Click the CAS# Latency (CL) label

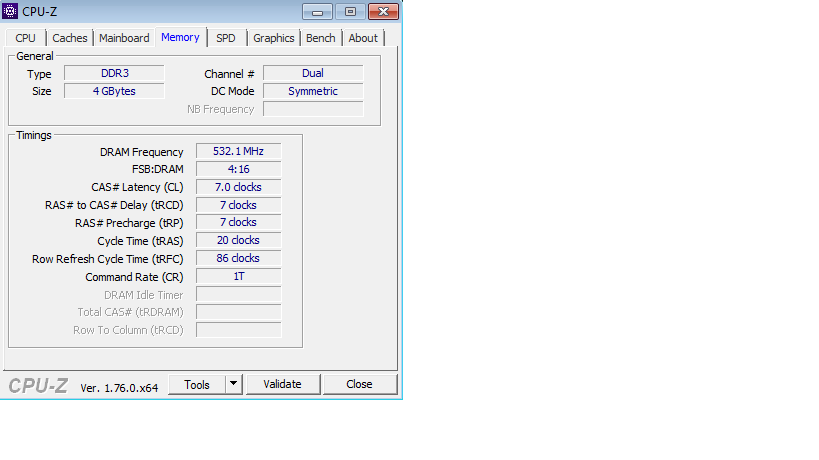137,187
